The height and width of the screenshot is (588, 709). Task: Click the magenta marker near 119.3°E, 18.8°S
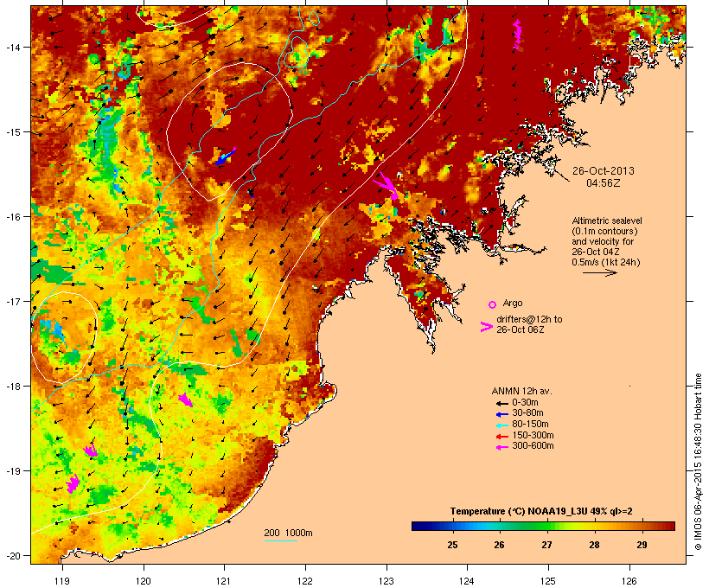tap(91, 450)
